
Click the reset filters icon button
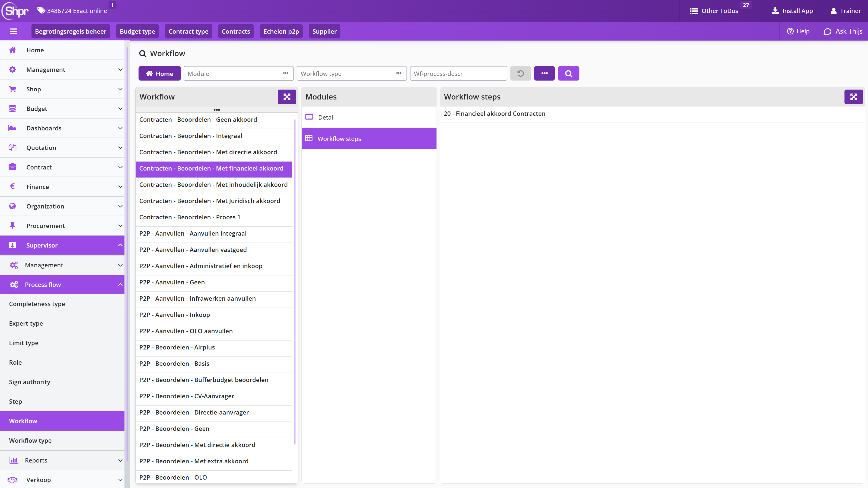(521, 73)
